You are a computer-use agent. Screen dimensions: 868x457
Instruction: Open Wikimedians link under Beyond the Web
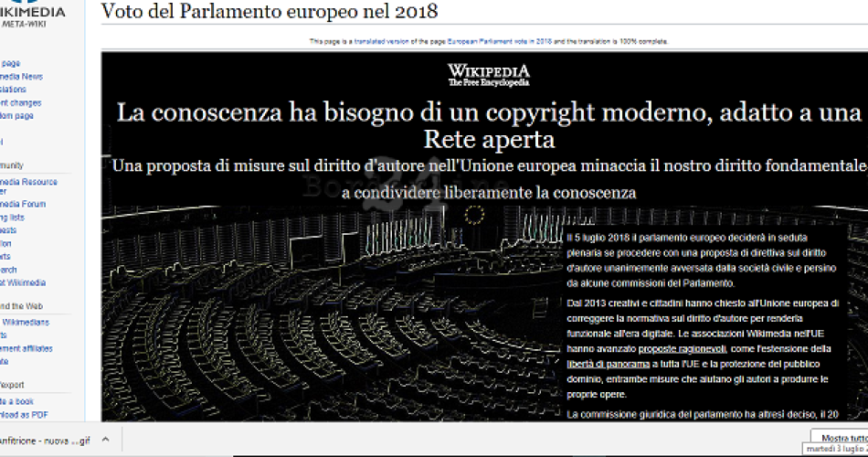click(27, 322)
